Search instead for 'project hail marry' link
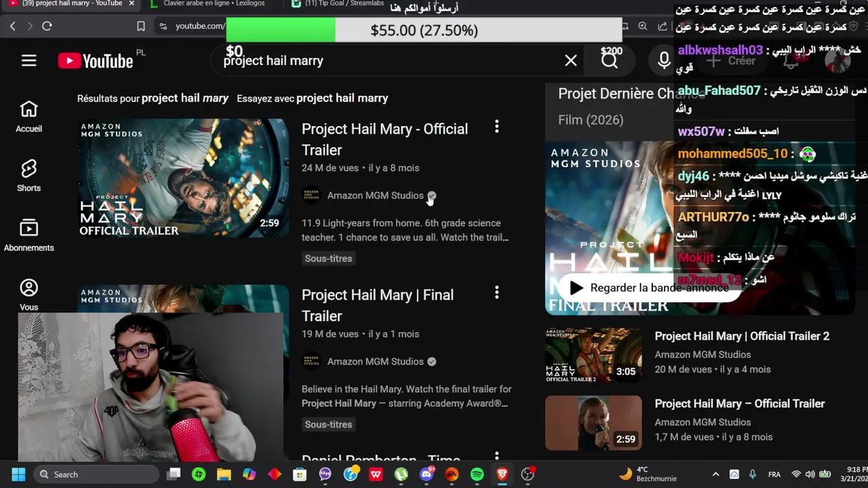This screenshot has width=868, height=488. tap(342, 98)
